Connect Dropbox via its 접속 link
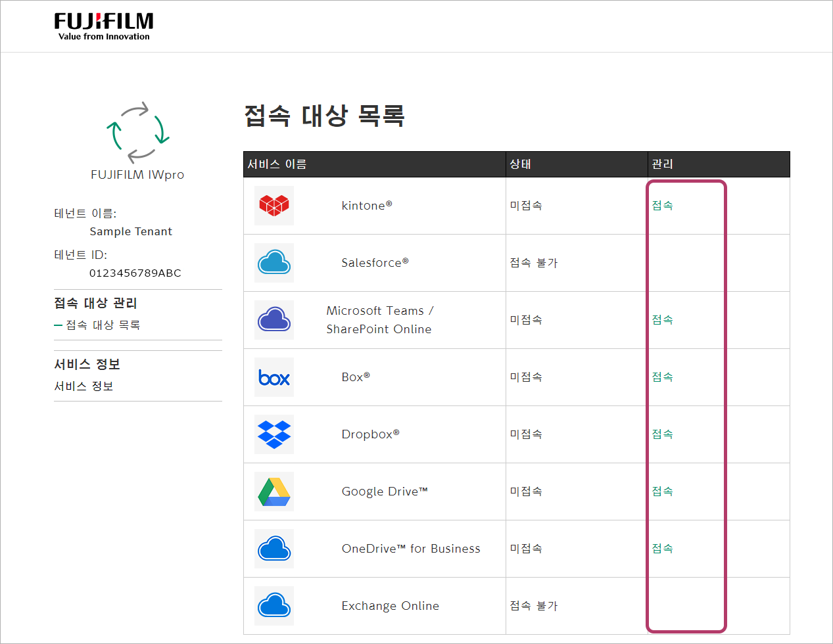 tap(662, 434)
